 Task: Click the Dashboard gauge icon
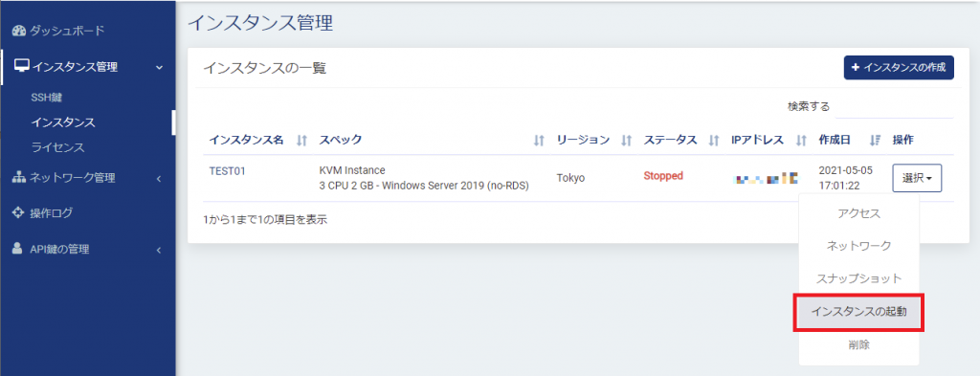[x=19, y=31]
